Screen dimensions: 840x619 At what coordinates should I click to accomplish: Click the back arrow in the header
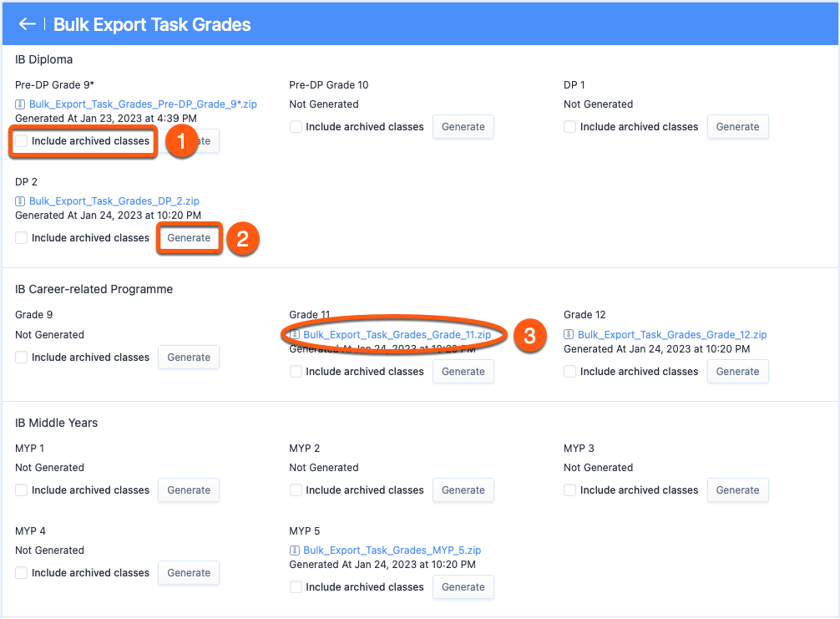[x=27, y=23]
